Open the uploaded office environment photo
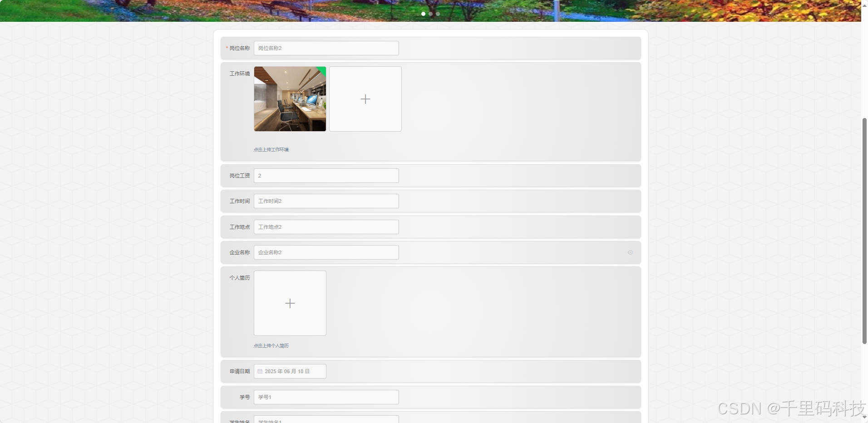The image size is (868, 423). point(290,99)
